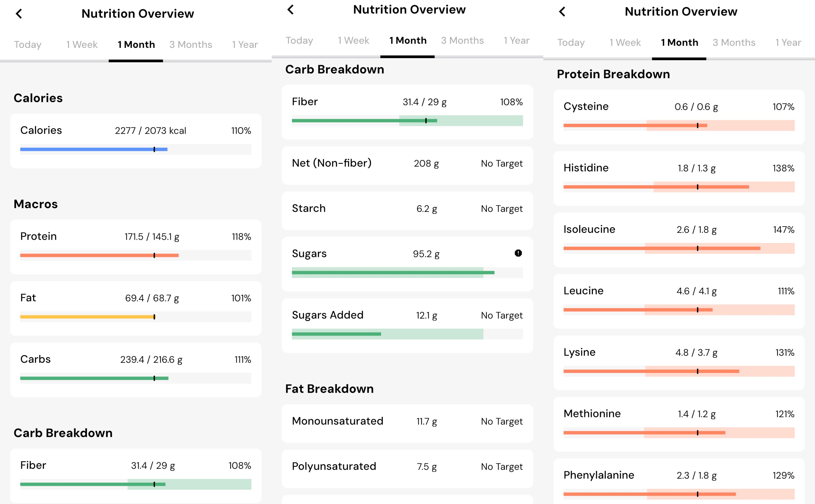
Task: Open the 3 Months view on the middle screen
Action: [462, 40]
